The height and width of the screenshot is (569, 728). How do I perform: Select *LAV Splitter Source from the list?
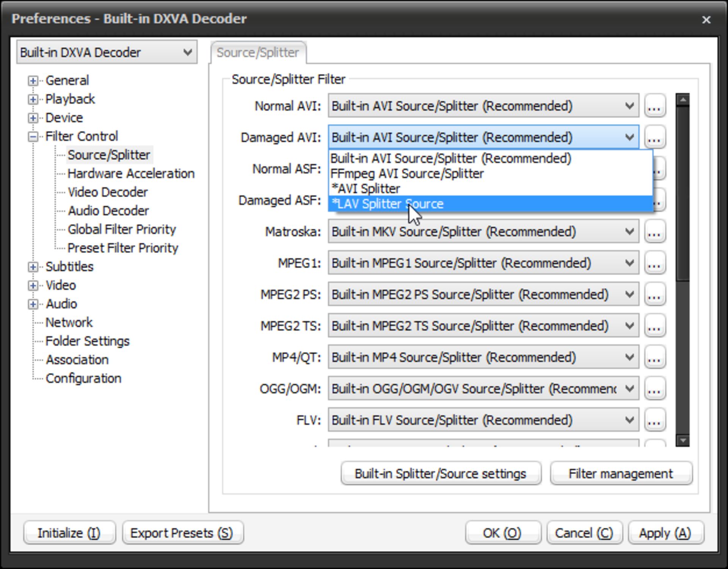(x=387, y=204)
